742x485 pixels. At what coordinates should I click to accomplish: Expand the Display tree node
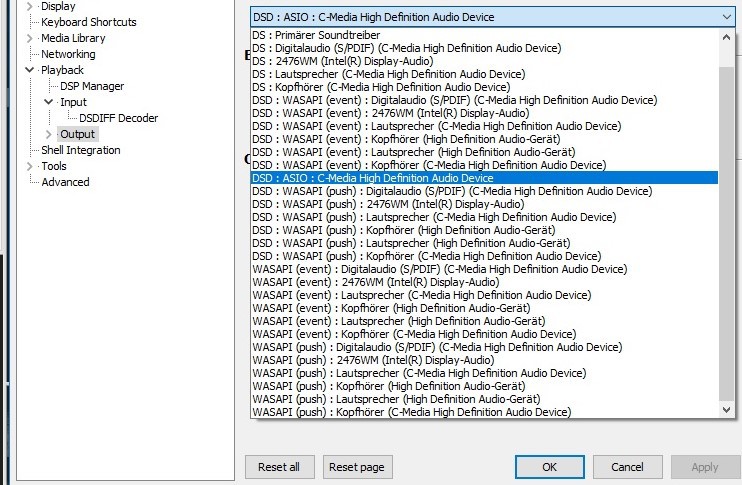point(29,6)
